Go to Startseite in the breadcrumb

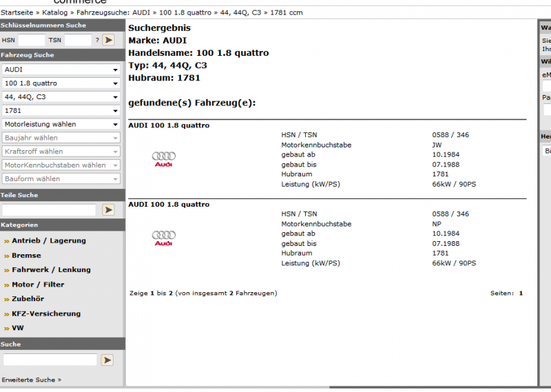click(x=17, y=12)
